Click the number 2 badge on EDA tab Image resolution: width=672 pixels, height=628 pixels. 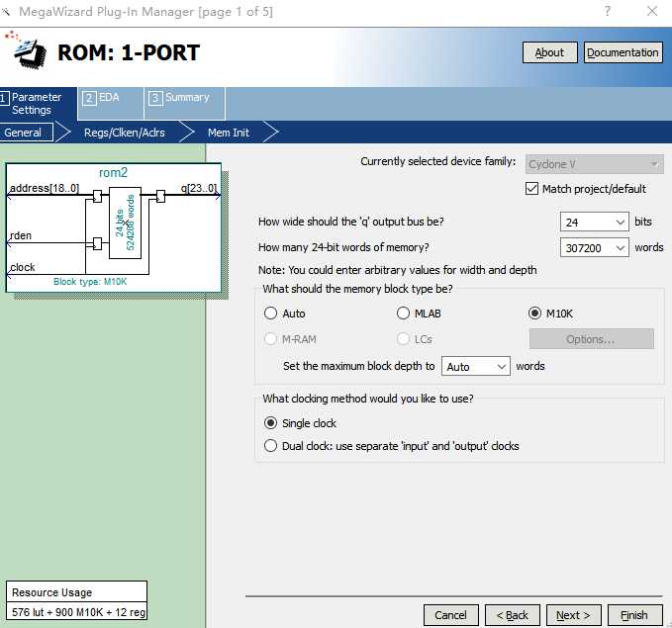click(89, 98)
